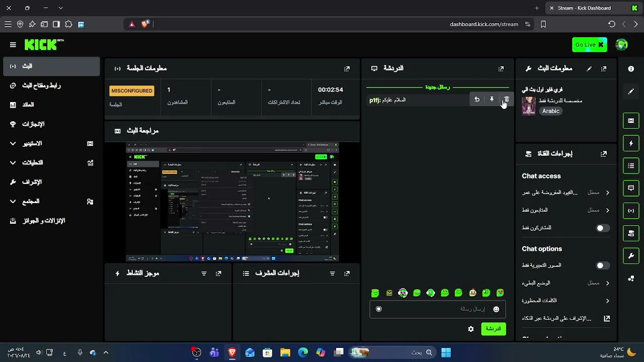Toggle the chat widget in right rail
Screen dimensions: 644x362
click(x=631, y=188)
